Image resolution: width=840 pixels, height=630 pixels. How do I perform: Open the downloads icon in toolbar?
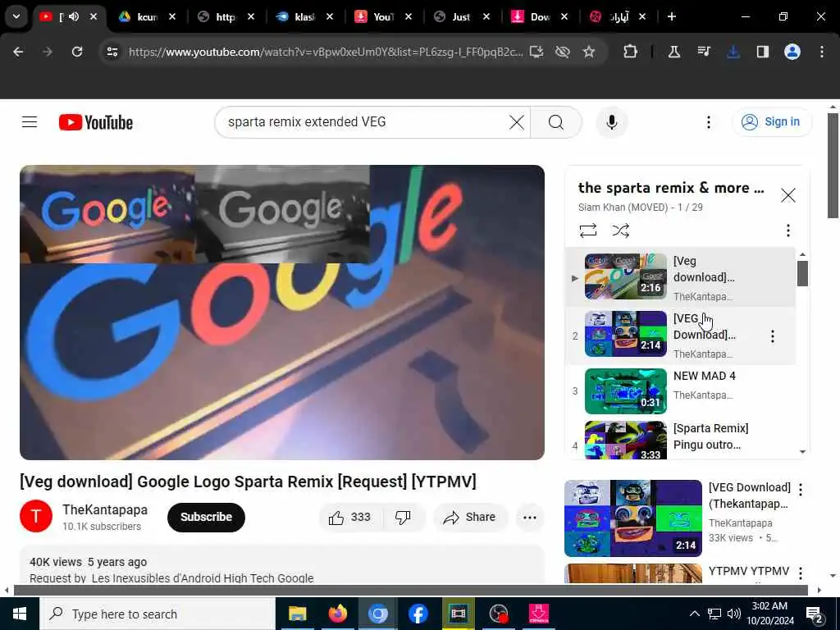click(x=733, y=52)
